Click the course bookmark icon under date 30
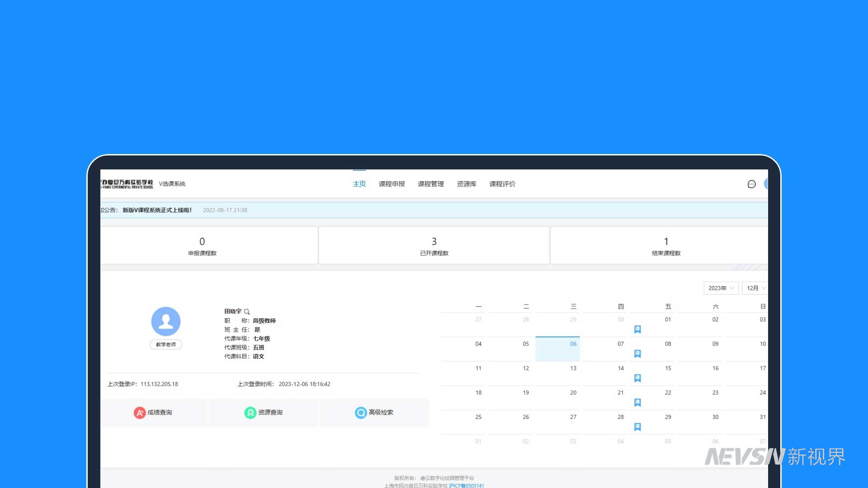The height and width of the screenshot is (488, 868). point(637,329)
